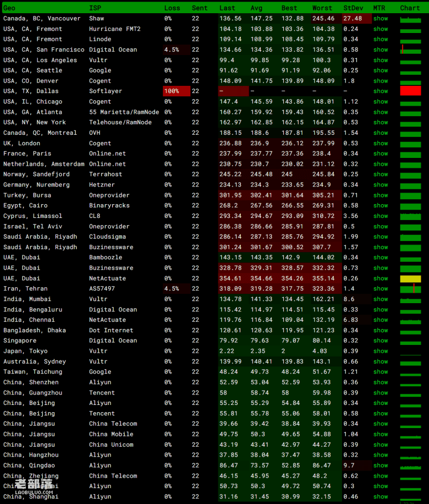The height and width of the screenshot is (504, 429).
Task: Click the Geo column header
Action: (x=9, y=8)
